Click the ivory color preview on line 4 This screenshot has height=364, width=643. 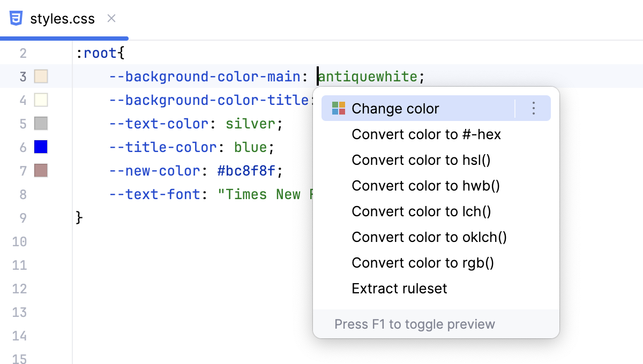(41, 100)
